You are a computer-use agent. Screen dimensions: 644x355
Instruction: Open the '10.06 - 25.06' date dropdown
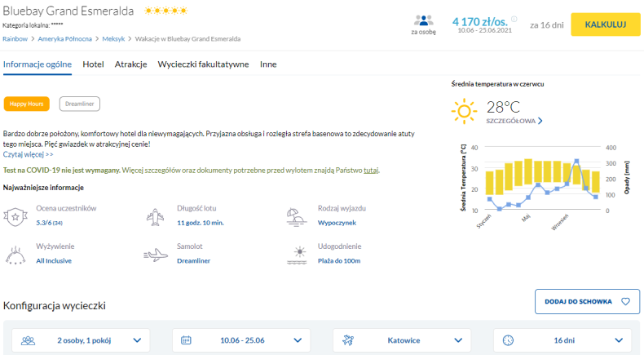[x=241, y=340]
